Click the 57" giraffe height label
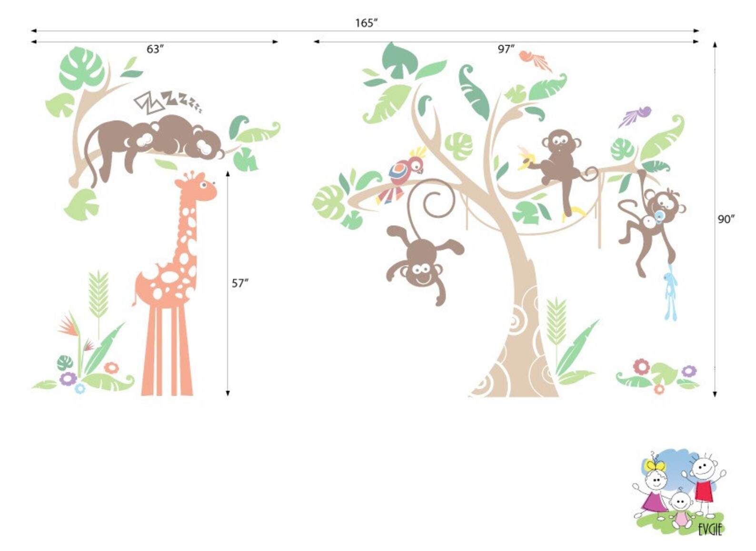 240,283
